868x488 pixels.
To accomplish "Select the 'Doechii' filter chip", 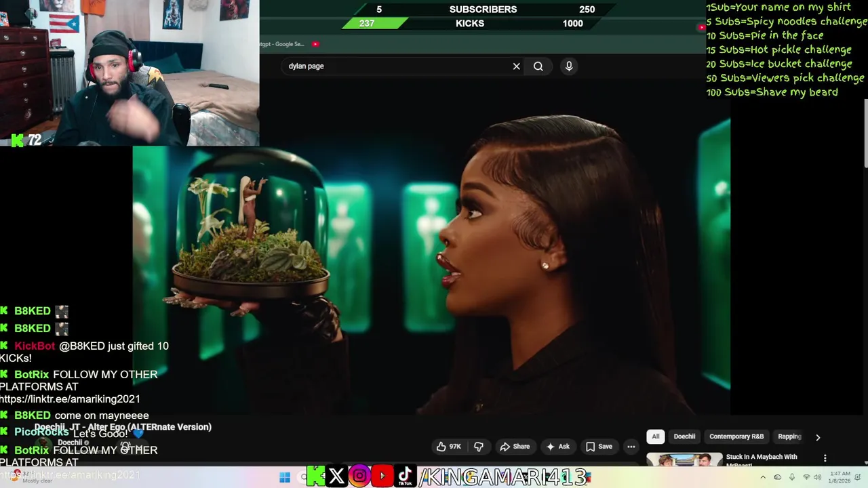I will [684, 436].
